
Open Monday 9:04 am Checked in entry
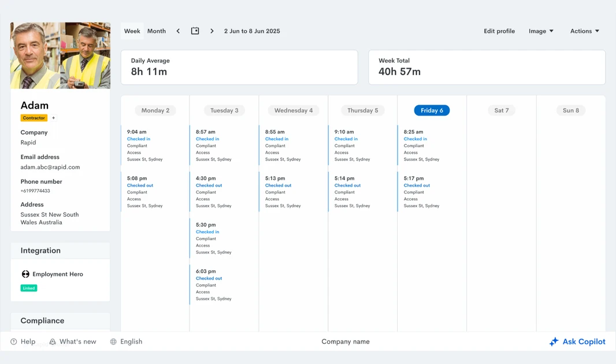click(x=155, y=145)
